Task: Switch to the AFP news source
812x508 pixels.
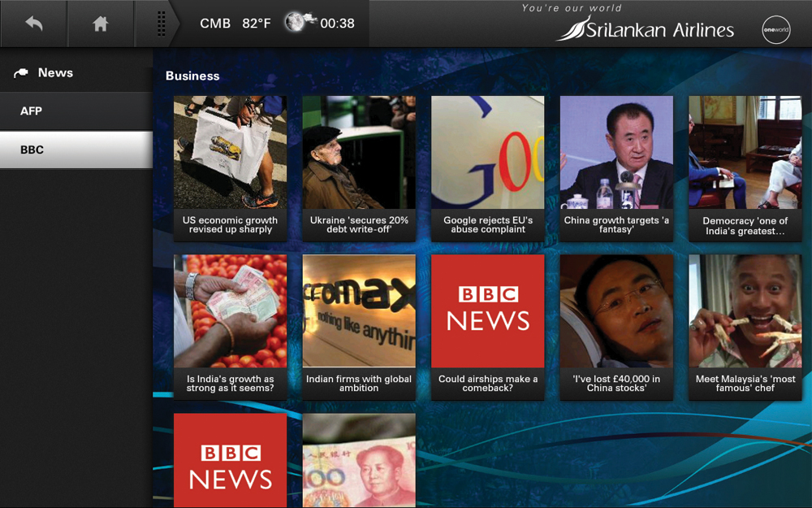Action: (76, 111)
